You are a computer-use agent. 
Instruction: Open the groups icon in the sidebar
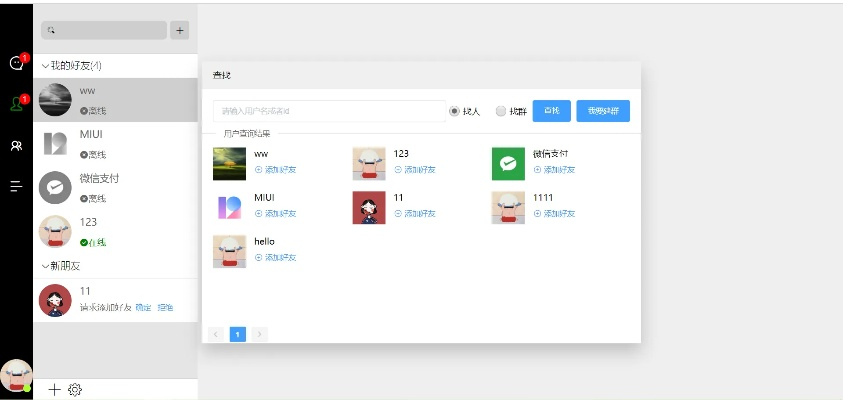tap(16, 146)
